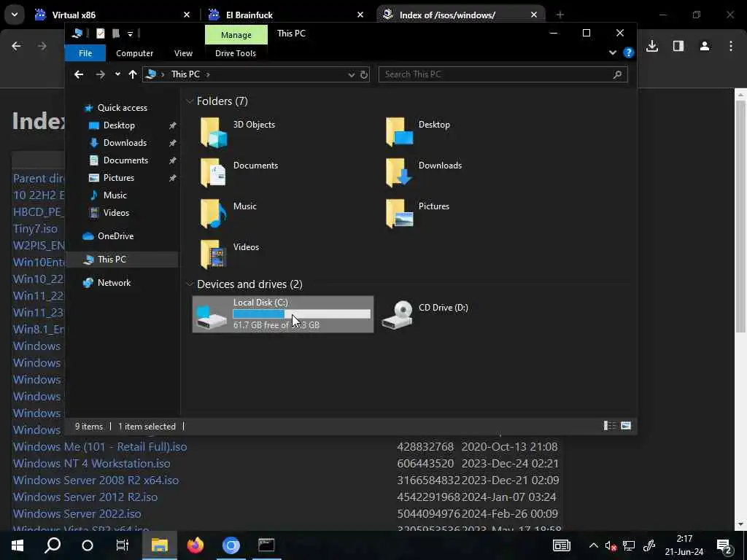Click the blue Help question mark icon

pos(628,52)
